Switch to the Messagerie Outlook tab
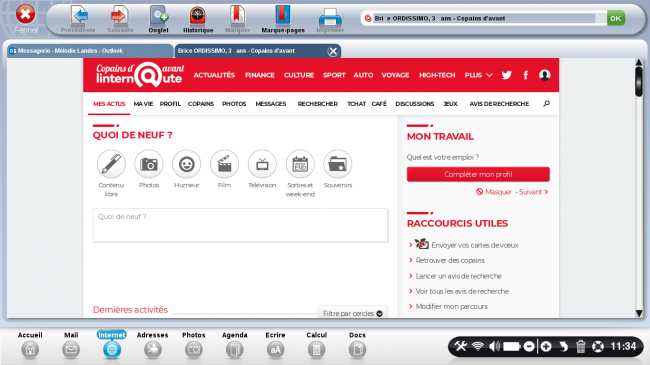Image resolution: width=650 pixels, height=365 pixels. 90,51
